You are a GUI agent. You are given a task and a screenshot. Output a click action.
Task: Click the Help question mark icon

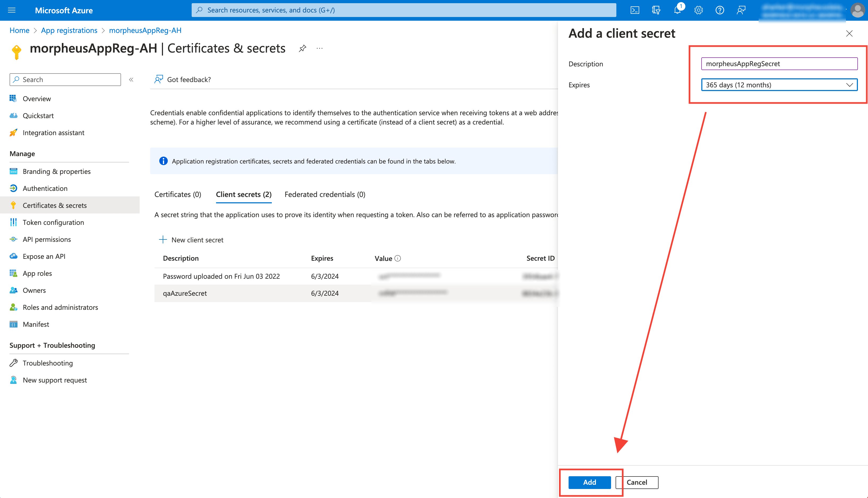coord(720,10)
